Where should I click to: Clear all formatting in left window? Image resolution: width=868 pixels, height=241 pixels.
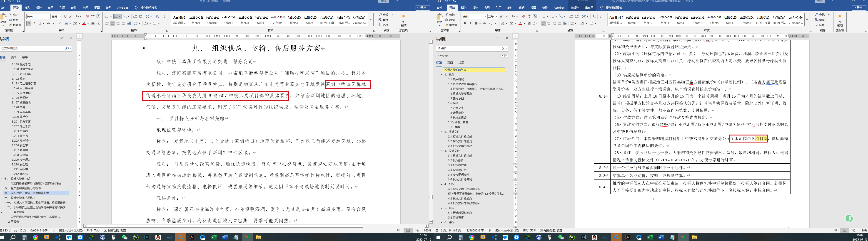[x=88, y=17]
